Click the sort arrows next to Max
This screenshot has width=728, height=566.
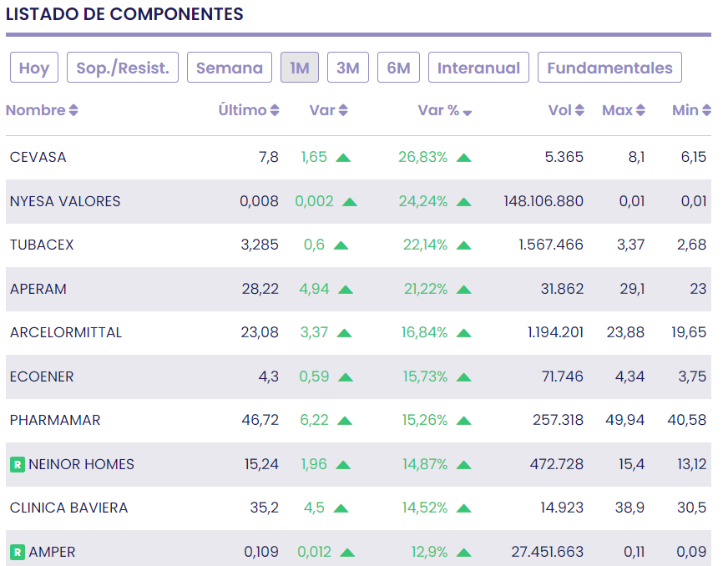pyautogui.click(x=640, y=111)
